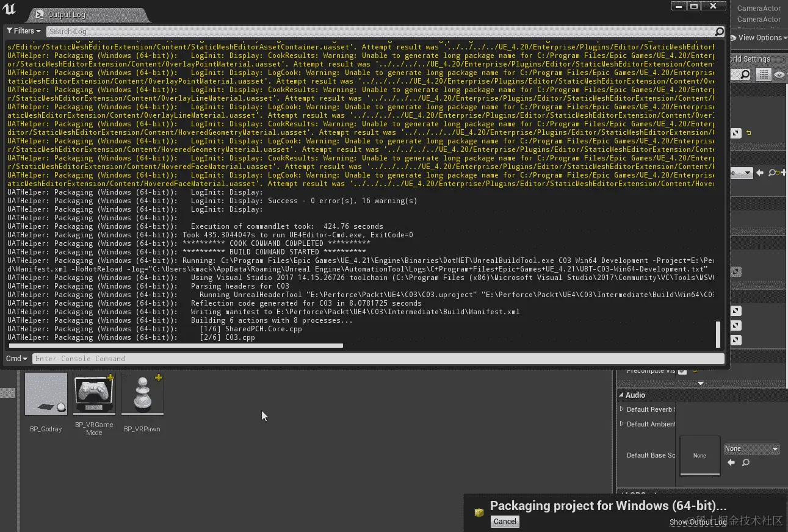Open the upper World Settings combo box

point(740,173)
